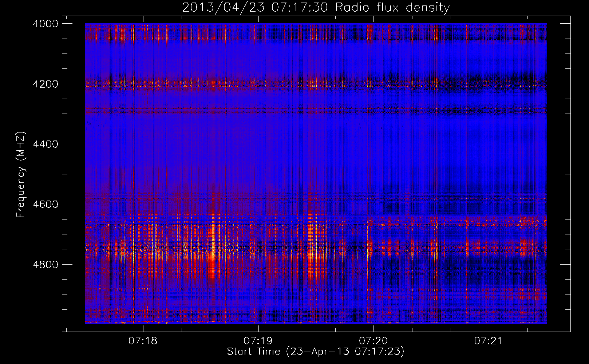Click the 4600 frequency tick label
Screen dimensions: 589x364
[46, 204]
